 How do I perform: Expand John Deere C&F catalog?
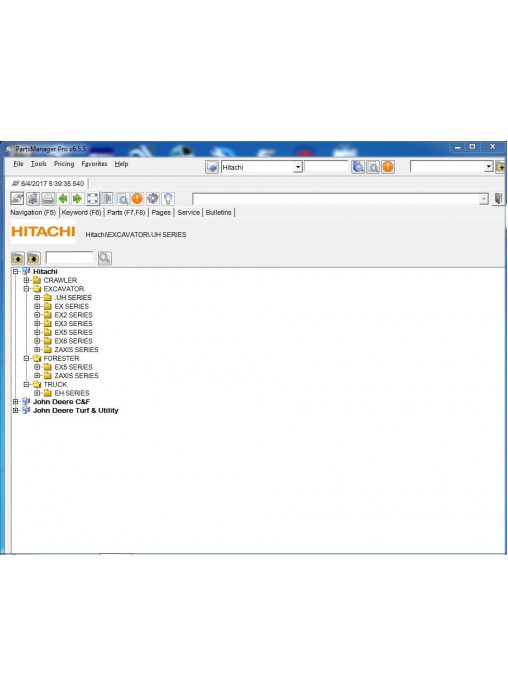16,402
